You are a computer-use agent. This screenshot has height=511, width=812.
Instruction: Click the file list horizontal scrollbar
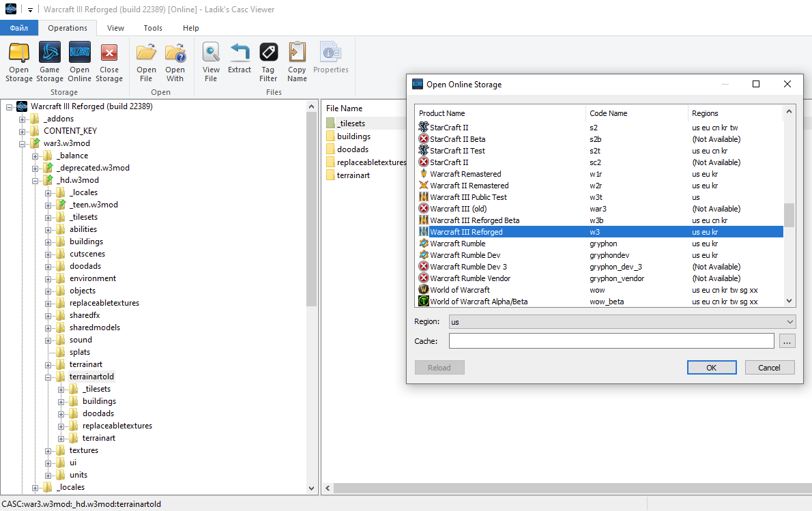pyautogui.click(x=572, y=488)
